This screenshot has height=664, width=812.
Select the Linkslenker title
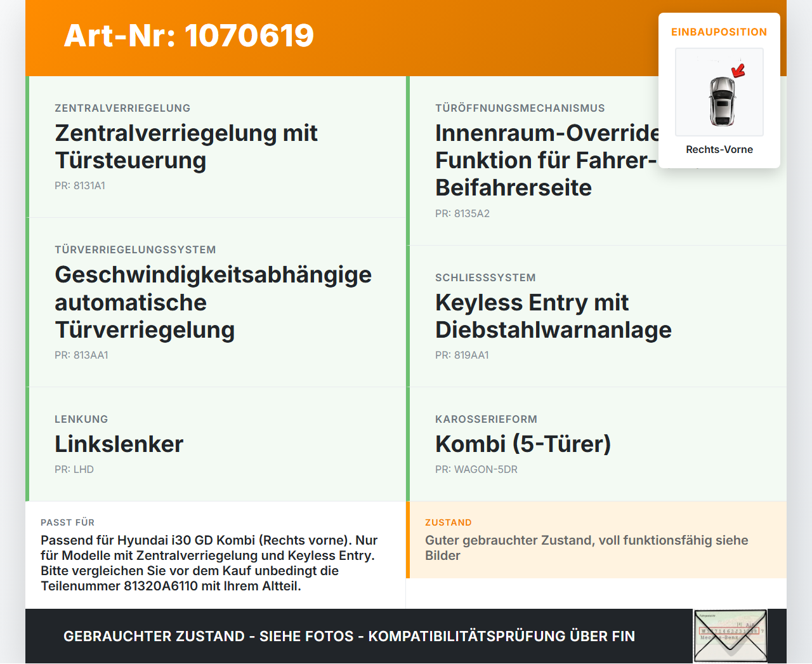pos(119,444)
